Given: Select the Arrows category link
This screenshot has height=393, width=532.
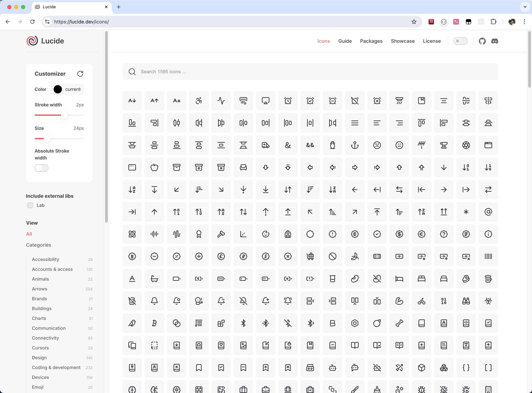Looking at the screenshot, I should coord(40,289).
